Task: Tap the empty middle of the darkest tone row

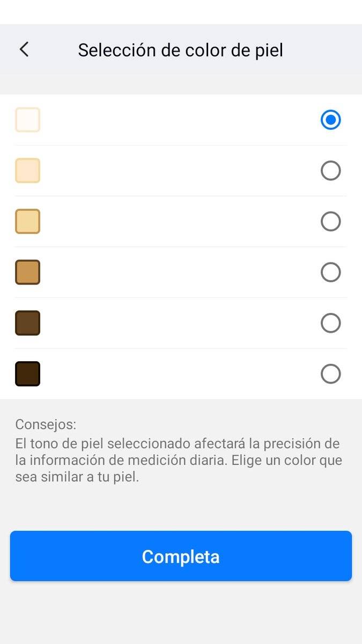Action: pos(181,374)
